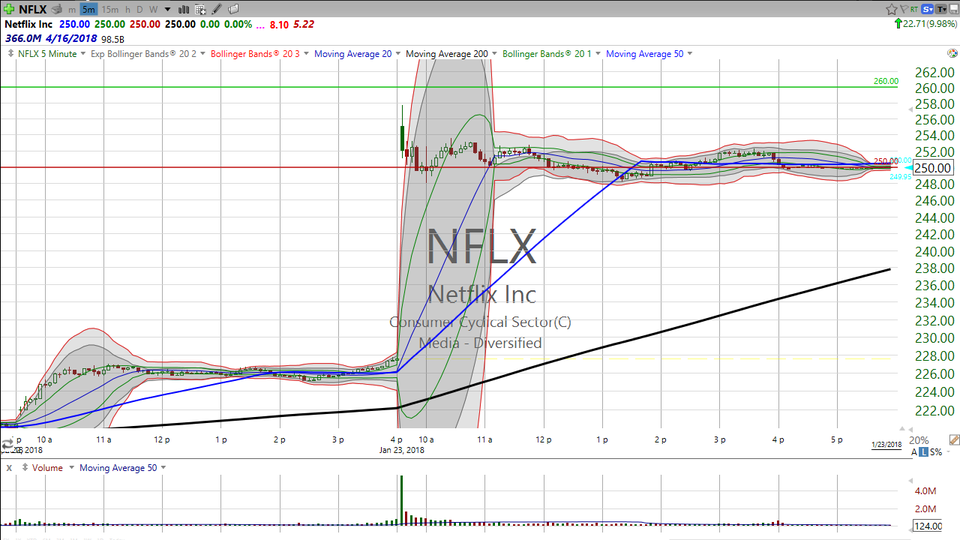Open the blue S symbol-link dropdown
The width and height of the screenshot is (960, 540).
coord(928,9)
